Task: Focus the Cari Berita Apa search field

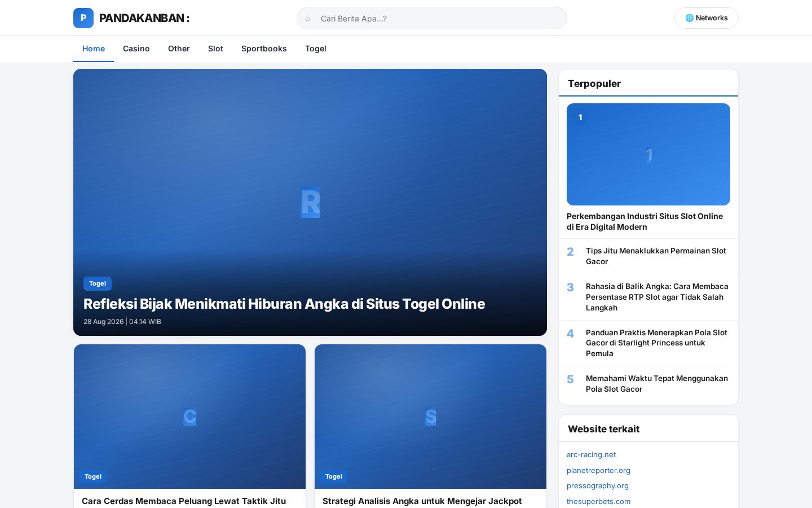Action: pyautogui.click(x=432, y=18)
